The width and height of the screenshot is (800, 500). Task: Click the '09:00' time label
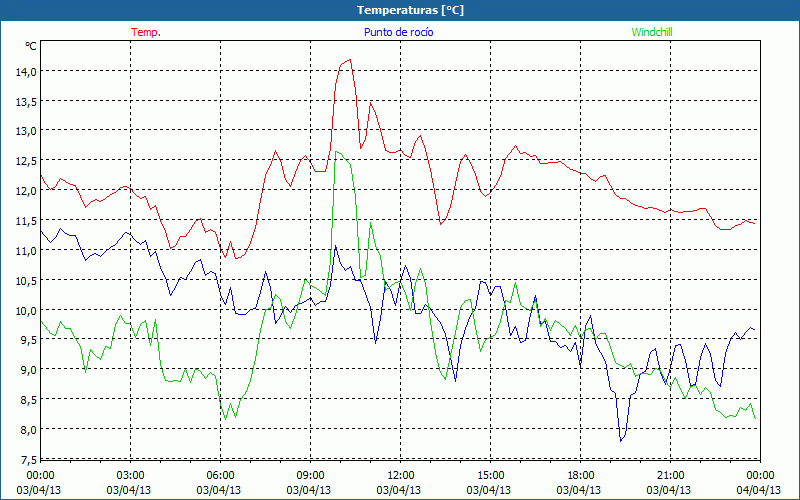(x=310, y=476)
